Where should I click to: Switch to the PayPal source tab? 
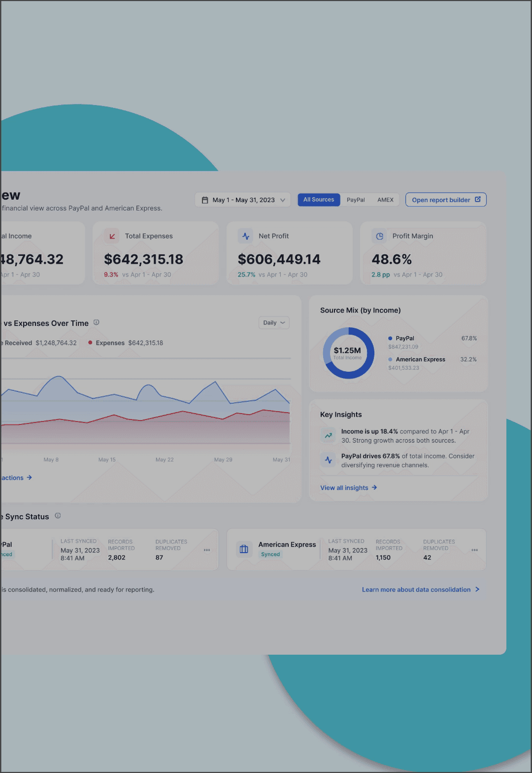(x=356, y=200)
